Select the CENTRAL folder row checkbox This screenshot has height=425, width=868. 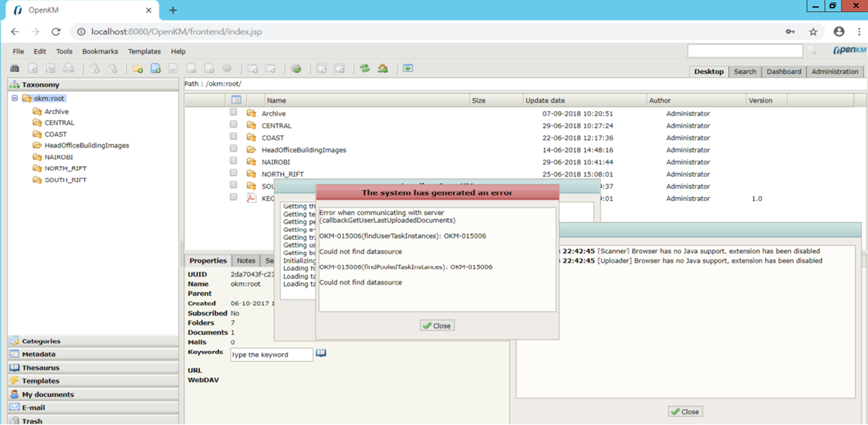click(x=234, y=125)
